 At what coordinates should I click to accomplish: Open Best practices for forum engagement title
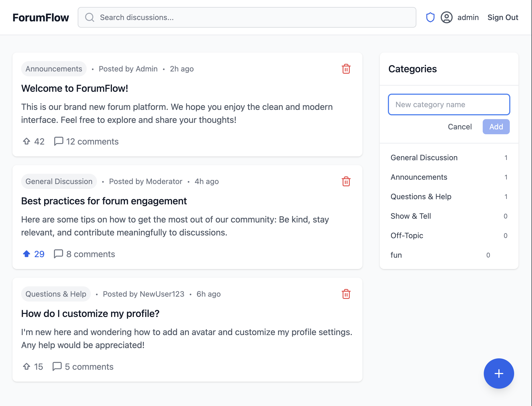click(104, 201)
